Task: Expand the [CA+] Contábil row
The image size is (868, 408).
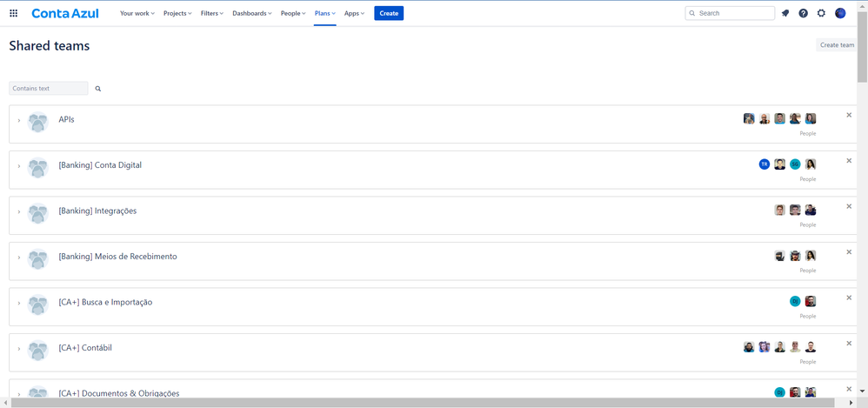Action: tap(19, 349)
